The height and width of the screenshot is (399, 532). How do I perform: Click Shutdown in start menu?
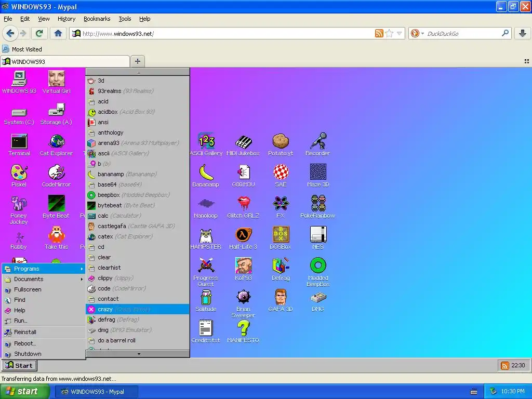pos(44,354)
